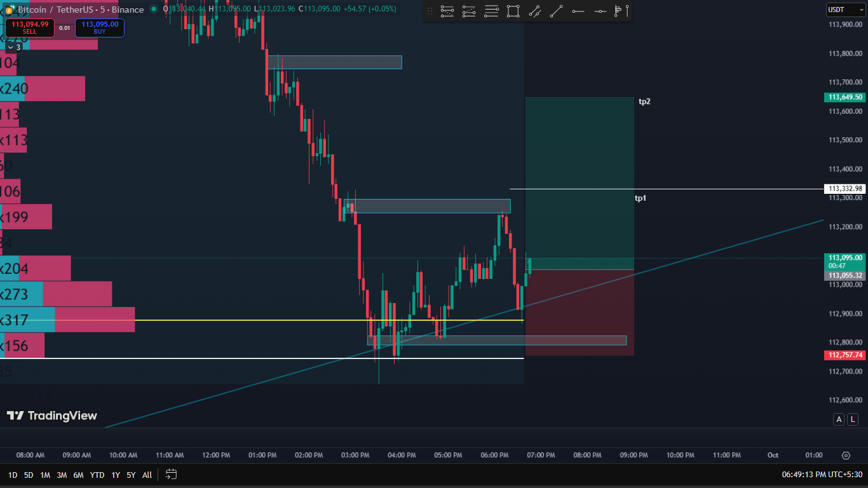This screenshot has width=868, height=488.
Task: Select the fixed range volume profile tool
Action: pos(618,11)
